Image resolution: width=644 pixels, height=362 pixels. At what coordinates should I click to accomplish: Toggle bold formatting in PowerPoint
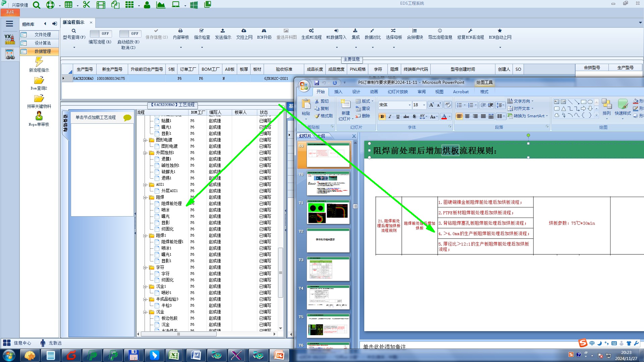click(x=382, y=117)
